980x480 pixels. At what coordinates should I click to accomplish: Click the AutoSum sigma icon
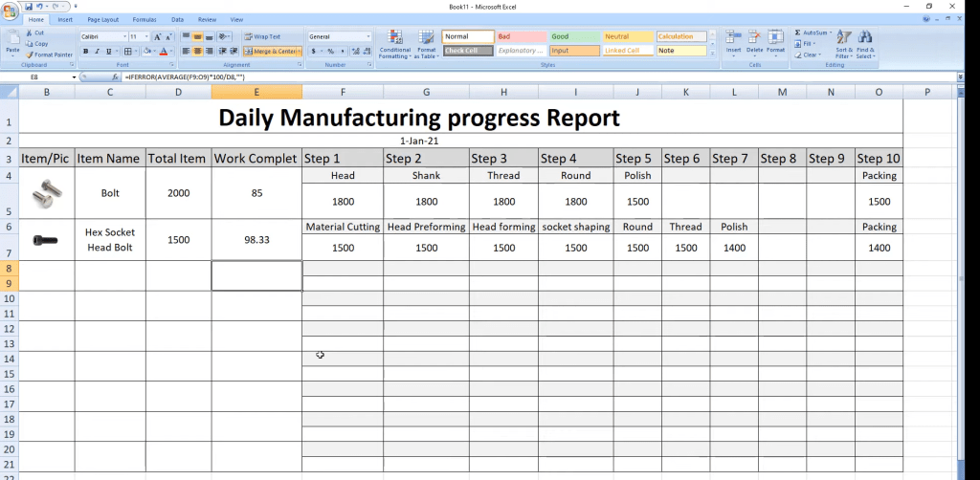798,33
